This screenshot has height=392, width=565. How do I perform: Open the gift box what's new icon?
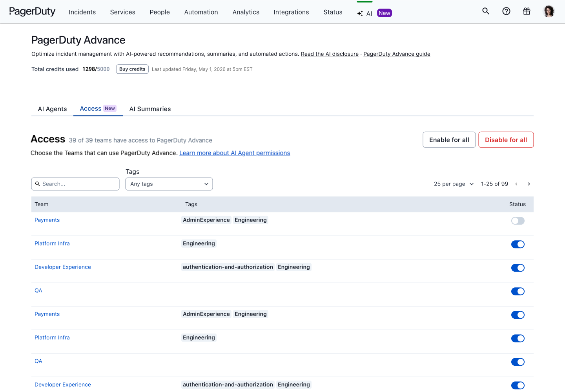click(x=527, y=11)
